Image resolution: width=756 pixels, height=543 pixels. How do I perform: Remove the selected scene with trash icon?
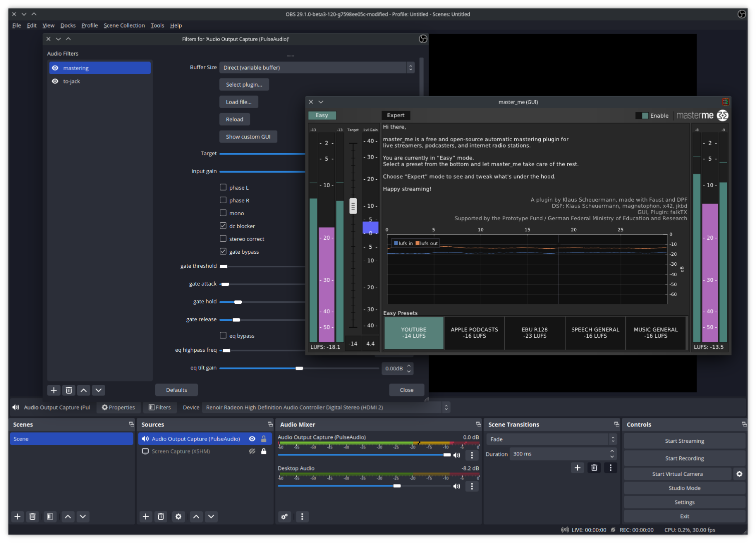pyautogui.click(x=33, y=516)
